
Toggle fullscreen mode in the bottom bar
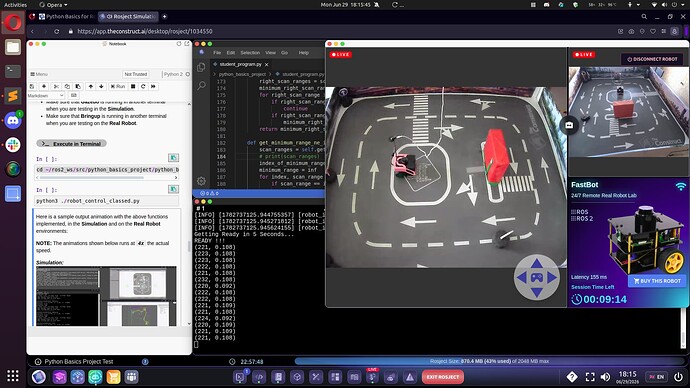(x=590, y=377)
